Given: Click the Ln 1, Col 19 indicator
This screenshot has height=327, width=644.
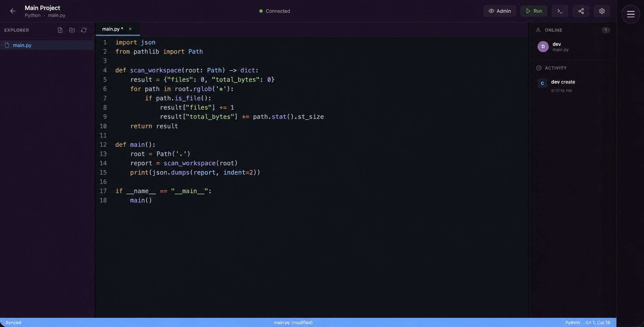Looking at the screenshot, I should 598,323.
